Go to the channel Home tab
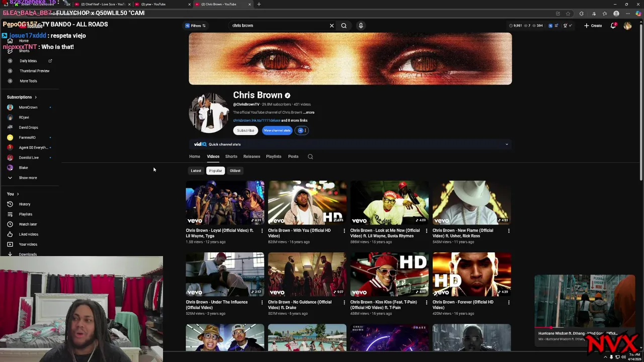 195,156
